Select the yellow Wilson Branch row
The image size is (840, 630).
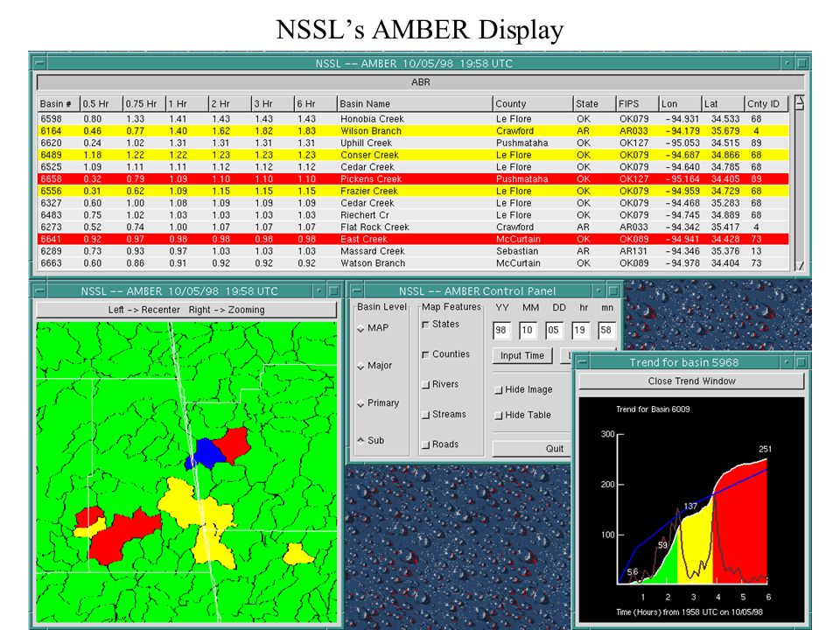(x=413, y=130)
